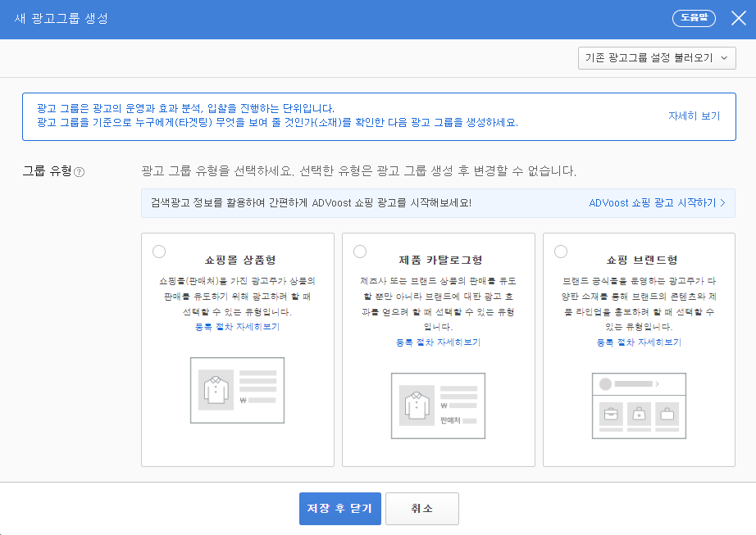Click the 쇼핑 브랜드형 card title
Viewport: 756px width, 535px height.
click(x=642, y=260)
